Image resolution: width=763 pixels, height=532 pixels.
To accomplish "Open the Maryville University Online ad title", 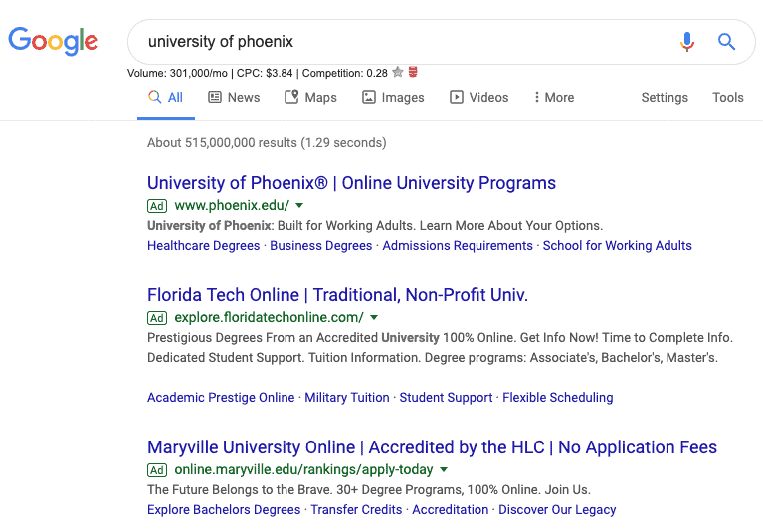I will click(432, 447).
